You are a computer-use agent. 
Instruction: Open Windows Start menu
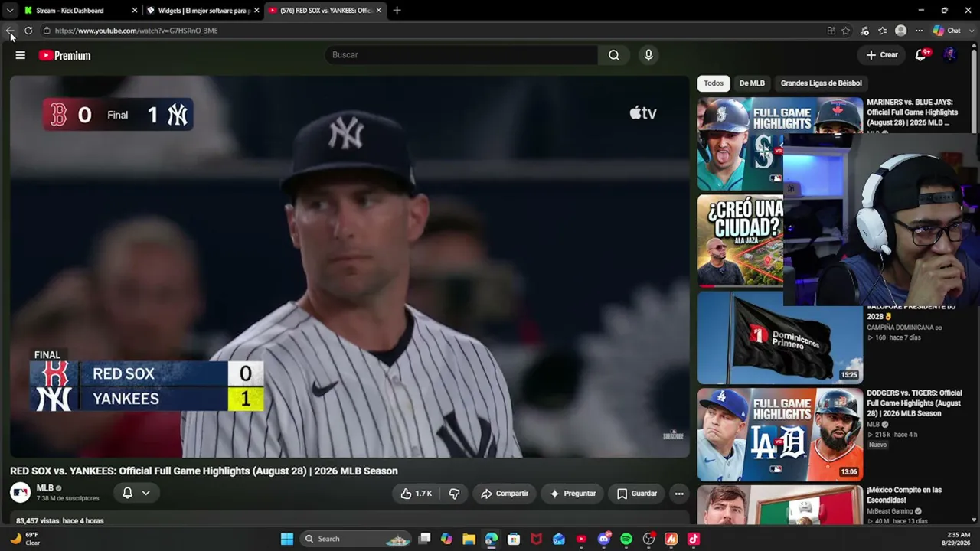click(x=287, y=539)
